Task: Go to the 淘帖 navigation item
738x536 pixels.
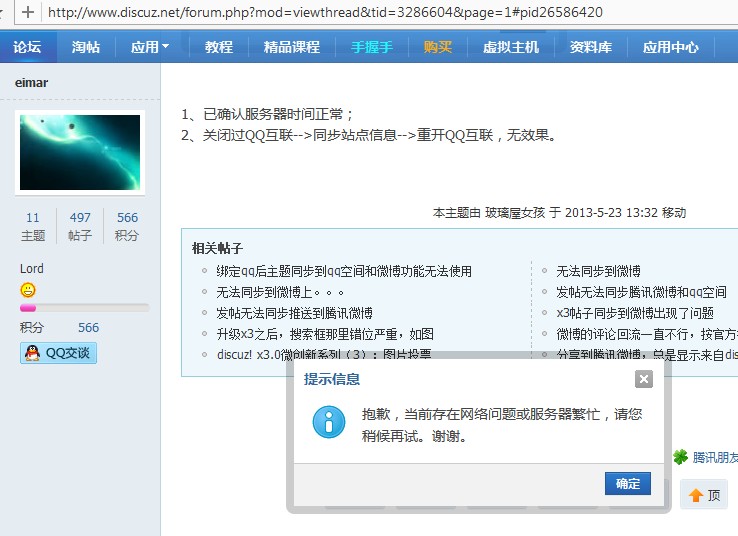Action: (86, 47)
